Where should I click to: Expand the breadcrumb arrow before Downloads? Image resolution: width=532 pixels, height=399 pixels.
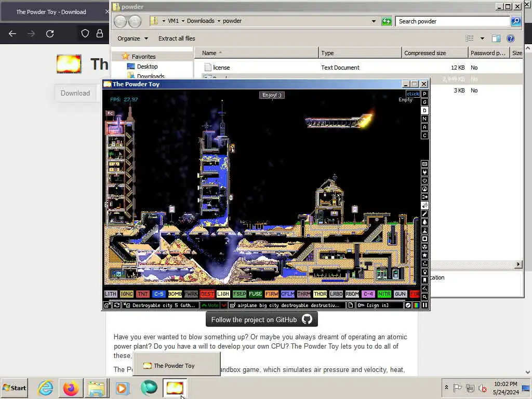tap(183, 21)
